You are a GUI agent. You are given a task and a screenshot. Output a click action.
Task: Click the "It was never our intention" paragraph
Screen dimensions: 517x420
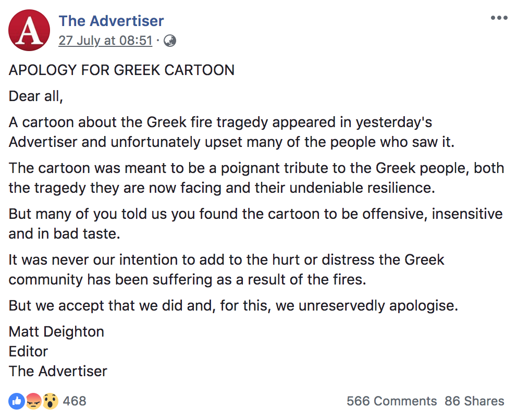(x=226, y=270)
